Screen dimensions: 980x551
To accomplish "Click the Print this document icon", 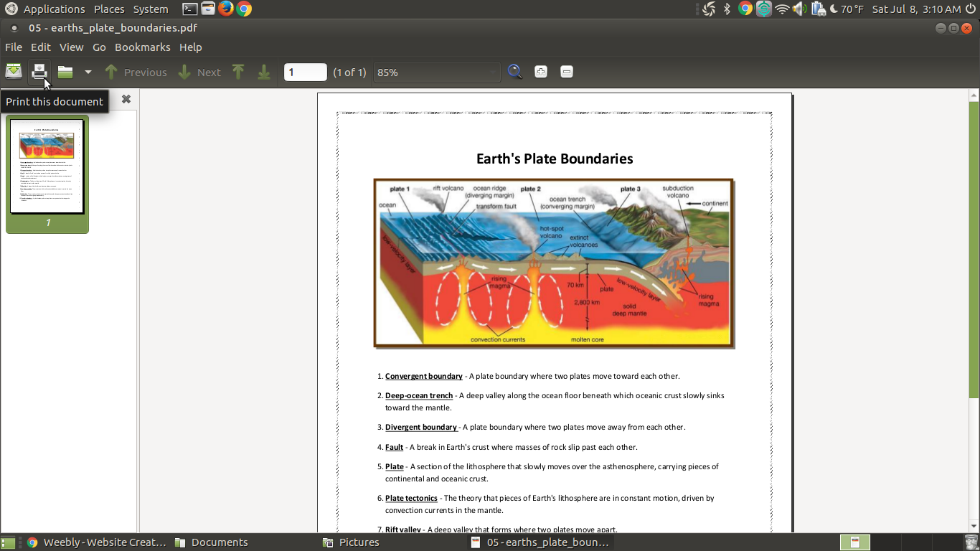I will click(x=39, y=72).
